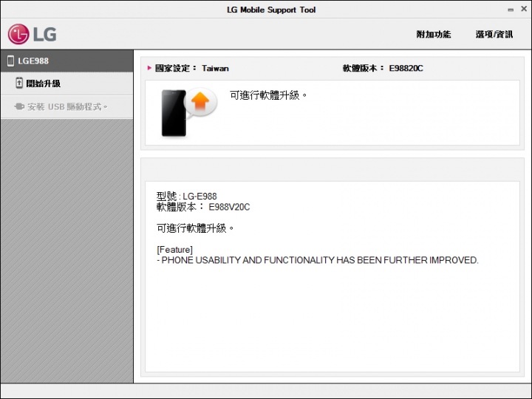The width and height of the screenshot is (532, 399).
Task: Click the LG Mobile Support Tool title
Action: (271, 10)
